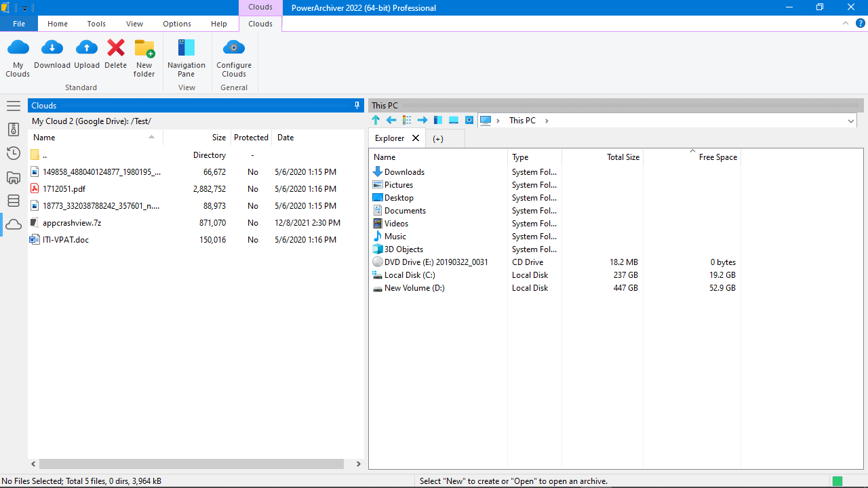Go forward with right arrow in Explorer

[422, 120]
